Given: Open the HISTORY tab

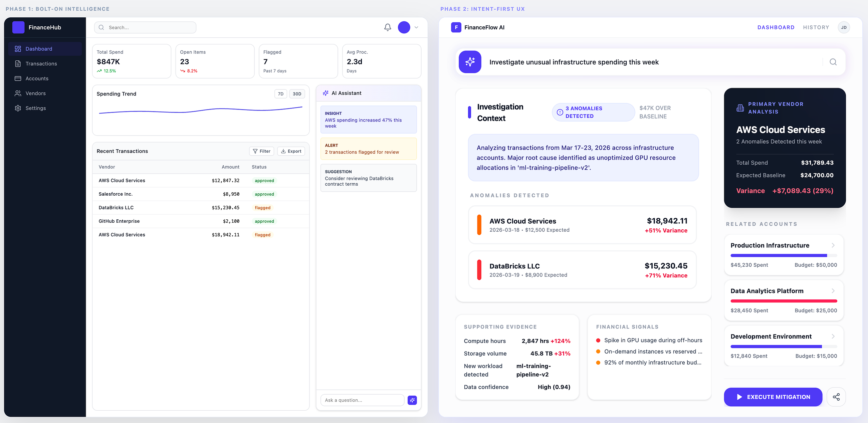Looking at the screenshot, I should [816, 27].
